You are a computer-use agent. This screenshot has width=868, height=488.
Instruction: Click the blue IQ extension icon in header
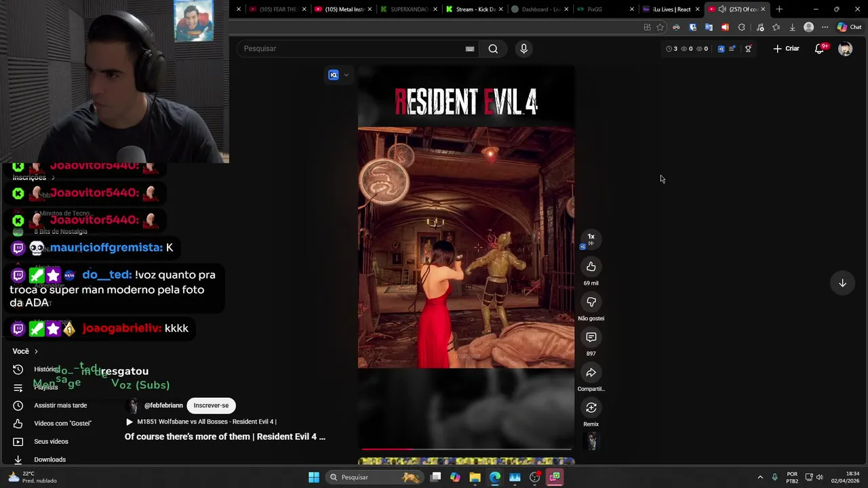(721, 49)
